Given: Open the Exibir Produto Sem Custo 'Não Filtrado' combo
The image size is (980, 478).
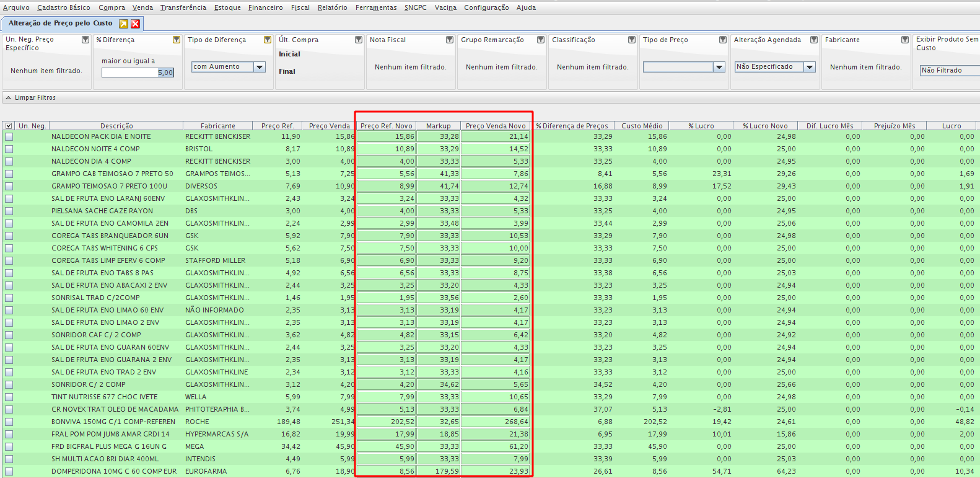Looking at the screenshot, I should (x=950, y=71).
